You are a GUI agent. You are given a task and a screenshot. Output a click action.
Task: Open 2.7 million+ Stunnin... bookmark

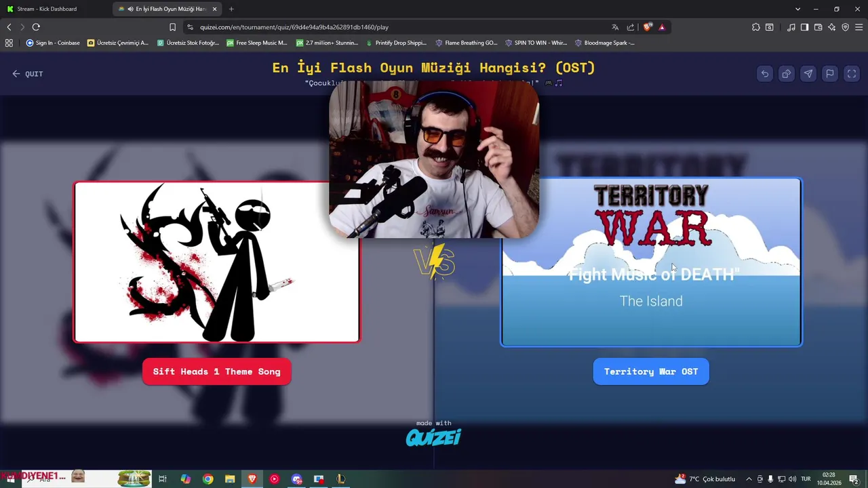coord(327,43)
